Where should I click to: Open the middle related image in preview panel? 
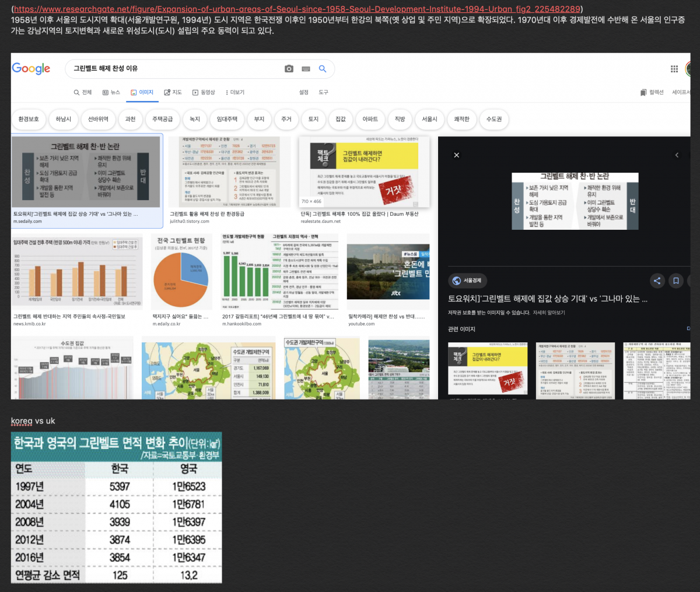point(575,370)
